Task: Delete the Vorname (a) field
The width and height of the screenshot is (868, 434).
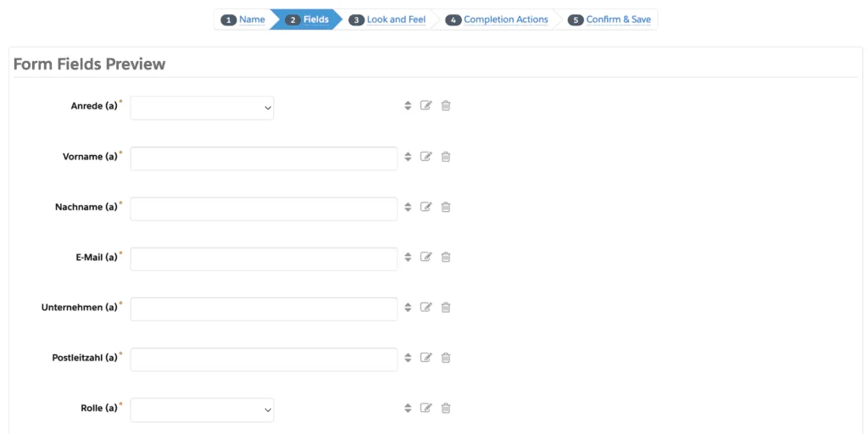Action: (446, 157)
